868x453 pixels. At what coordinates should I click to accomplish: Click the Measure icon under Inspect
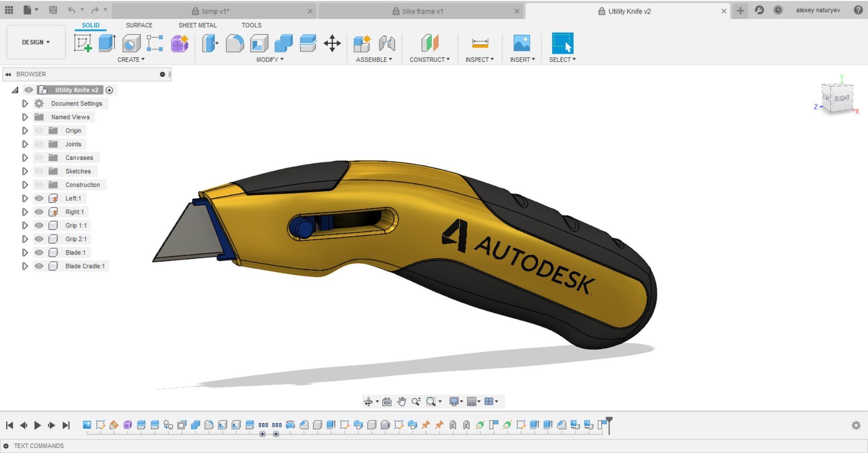click(x=480, y=43)
